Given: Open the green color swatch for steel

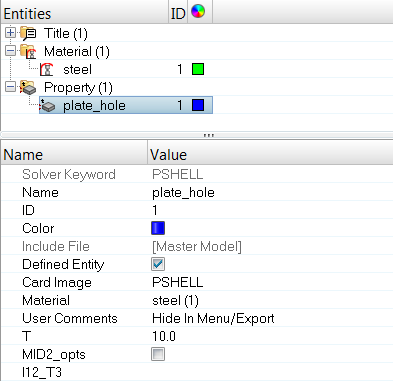Looking at the screenshot, I should tap(198, 69).
